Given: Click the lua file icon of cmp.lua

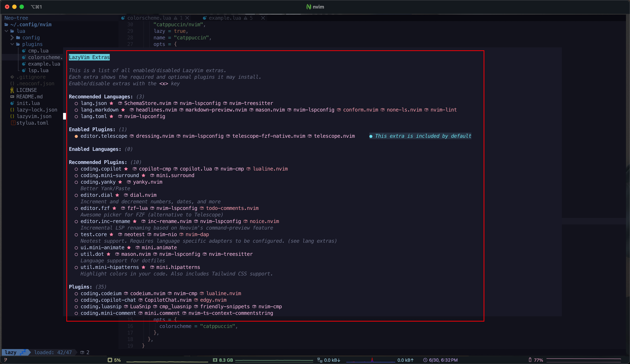Looking at the screenshot, I should point(24,51).
